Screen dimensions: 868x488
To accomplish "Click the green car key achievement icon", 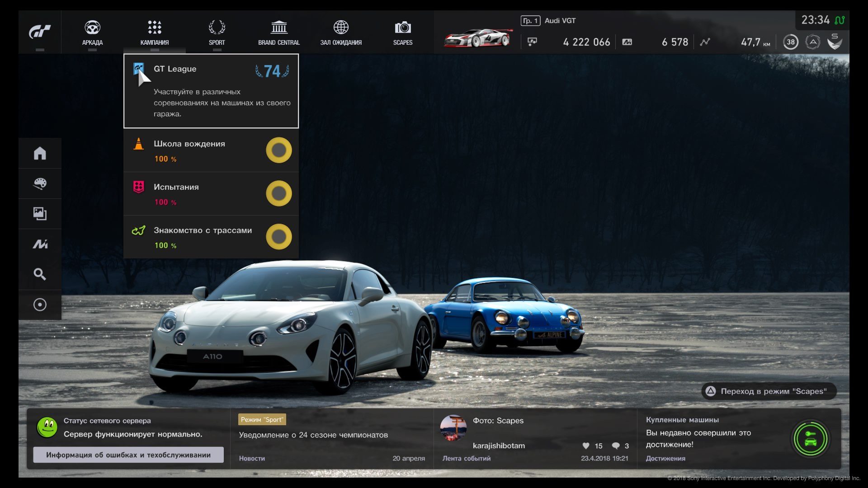I will tap(811, 439).
